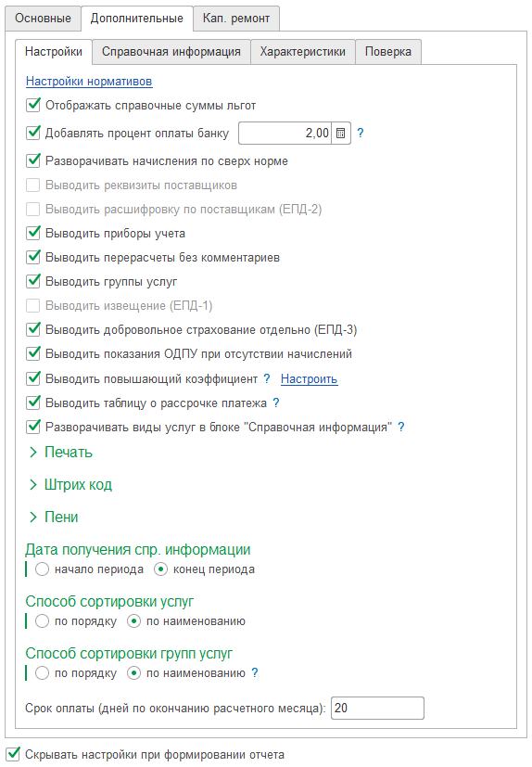Image resolution: width=532 pixels, height=767 pixels.
Task: Click help question mark beside bank percent field
Action: (x=361, y=133)
